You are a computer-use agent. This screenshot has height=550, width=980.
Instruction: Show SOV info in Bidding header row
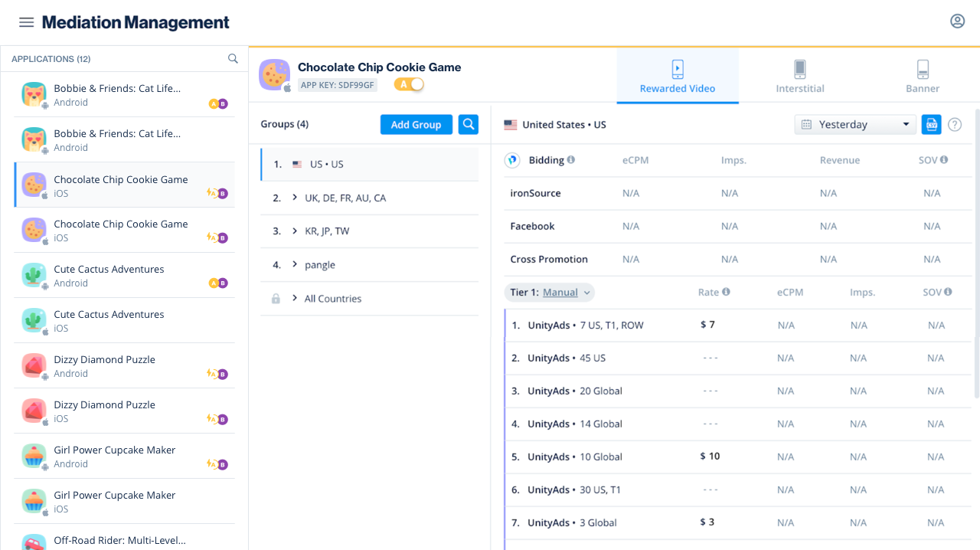pyautogui.click(x=944, y=160)
